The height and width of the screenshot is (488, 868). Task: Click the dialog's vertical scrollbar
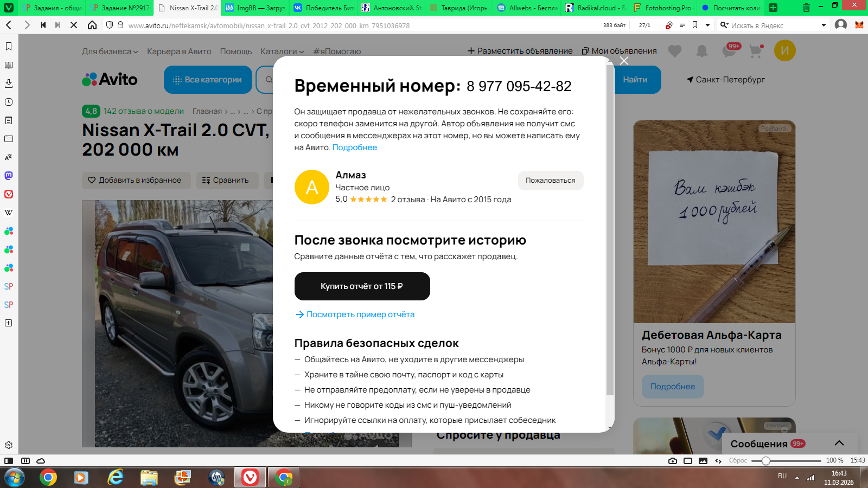(x=610, y=230)
